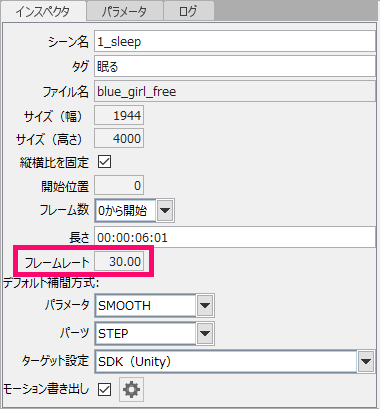Click the タグ field containing 眠る
The image size is (380, 409).
[x=235, y=66]
